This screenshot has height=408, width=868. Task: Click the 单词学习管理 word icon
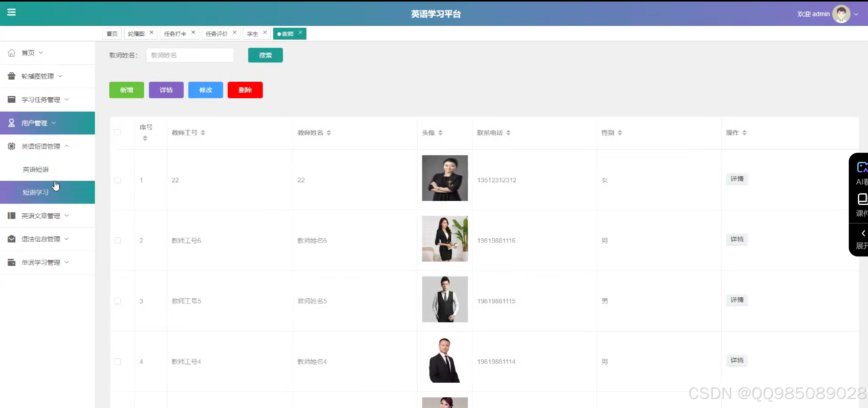pos(11,262)
